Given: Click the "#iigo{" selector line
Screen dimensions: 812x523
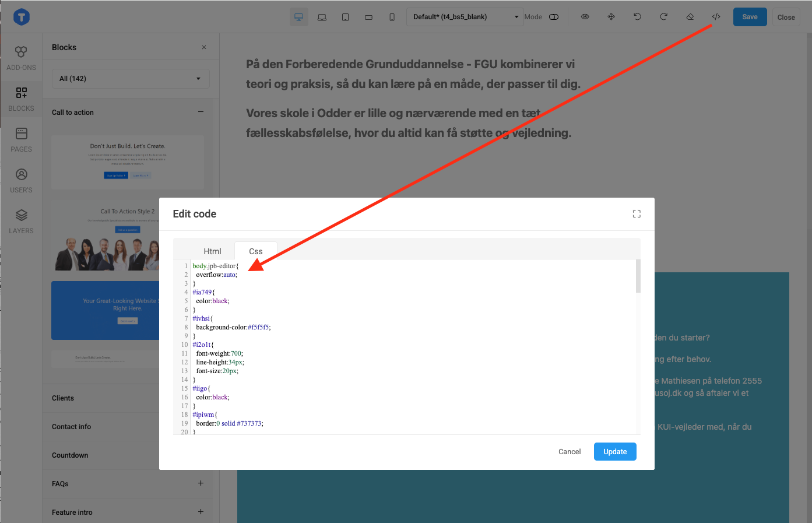Looking at the screenshot, I should 202,388.
